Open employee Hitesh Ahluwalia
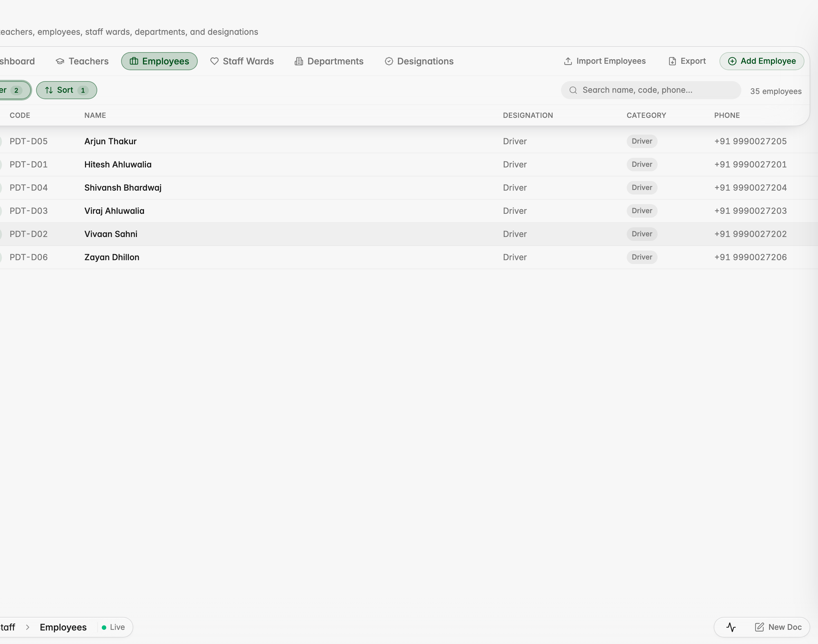The width and height of the screenshot is (818, 644). (118, 165)
